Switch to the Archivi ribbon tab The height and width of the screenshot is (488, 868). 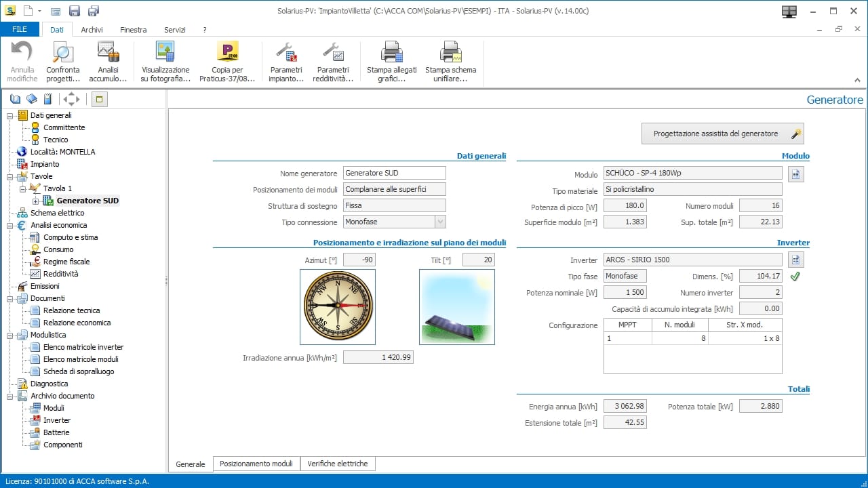point(92,30)
